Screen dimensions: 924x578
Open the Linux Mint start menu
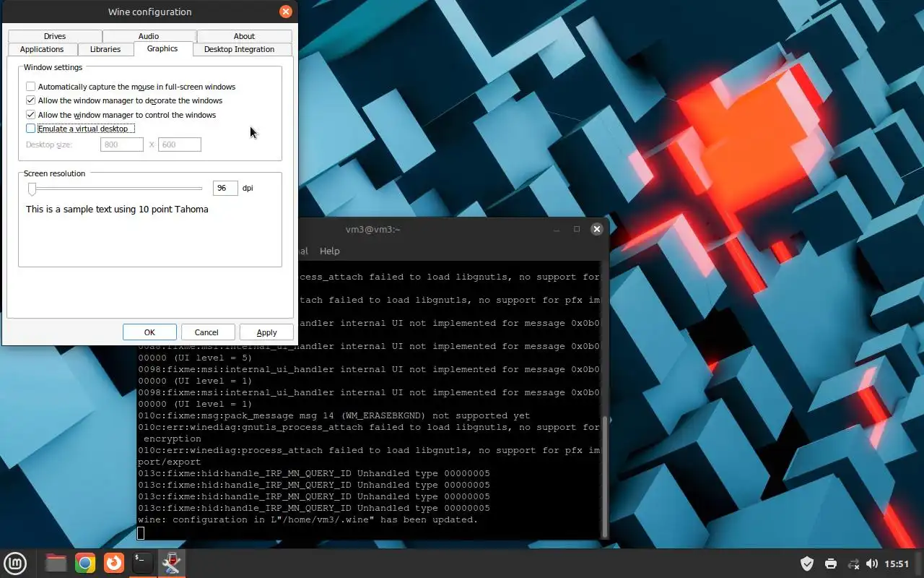pyautogui.click(x=15, y=563)
